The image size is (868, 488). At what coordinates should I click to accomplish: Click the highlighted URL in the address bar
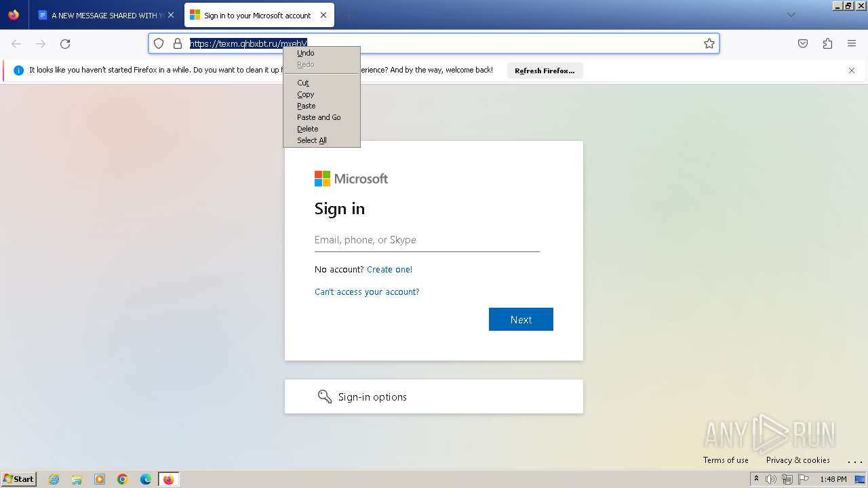coord(248,43)
